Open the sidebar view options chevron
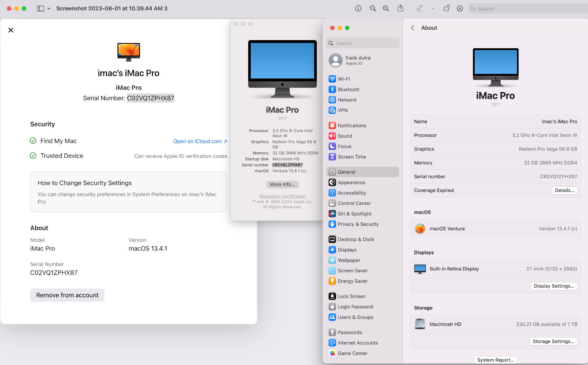This screenshot has height=365, width=588. tap(49, 8)
